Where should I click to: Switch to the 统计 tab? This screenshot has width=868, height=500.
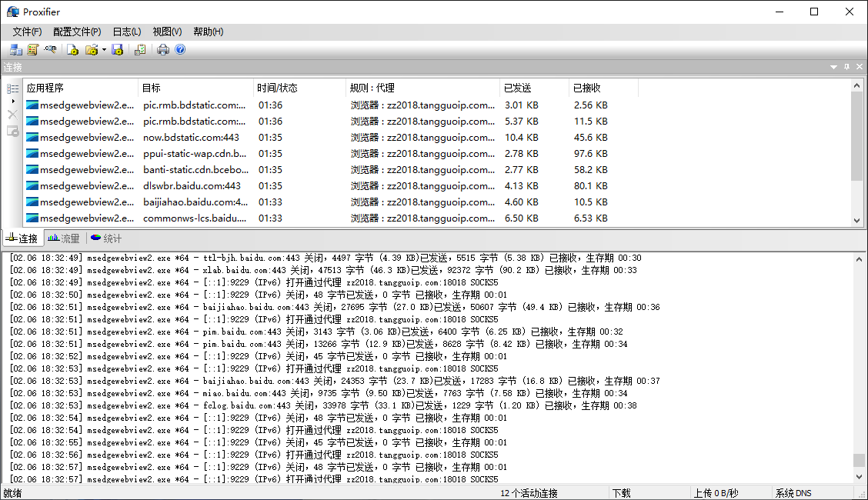point(106,238)
